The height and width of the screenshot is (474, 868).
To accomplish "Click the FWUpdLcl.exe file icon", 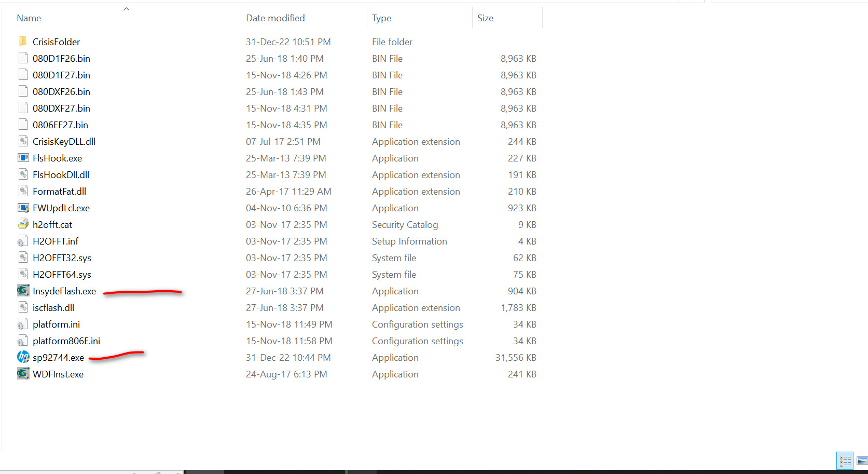I will coord(23,208).
